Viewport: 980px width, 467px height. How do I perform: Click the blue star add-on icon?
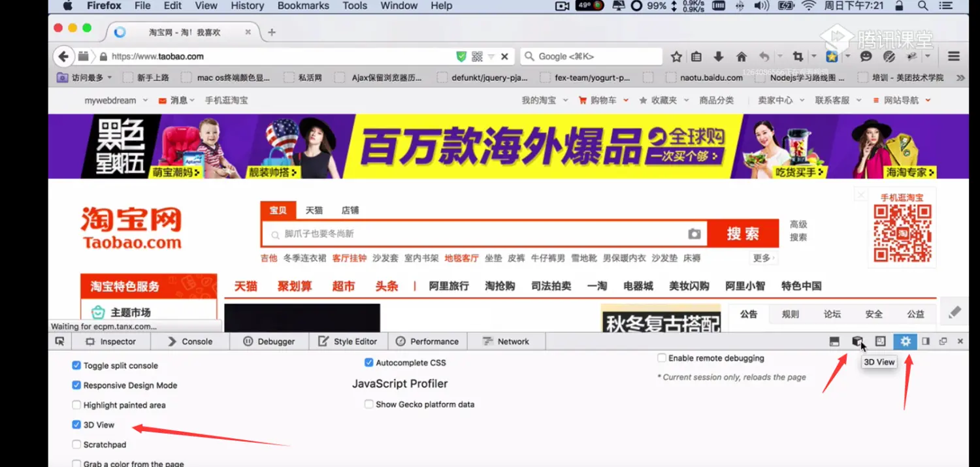(832, 57)
